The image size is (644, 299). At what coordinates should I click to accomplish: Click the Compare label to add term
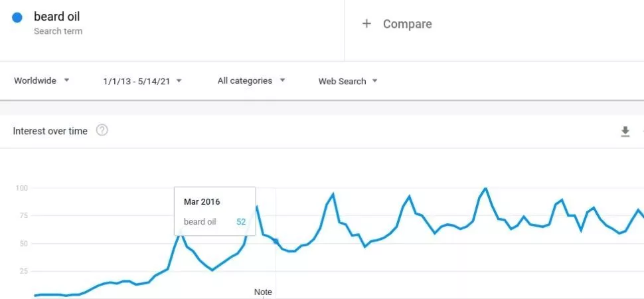407,24
